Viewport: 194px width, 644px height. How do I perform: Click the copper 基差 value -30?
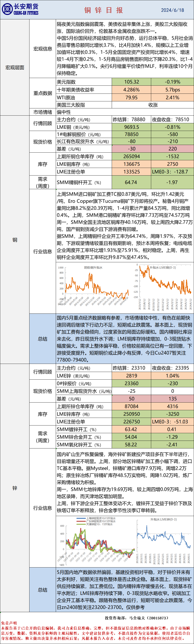click(131, 149)
